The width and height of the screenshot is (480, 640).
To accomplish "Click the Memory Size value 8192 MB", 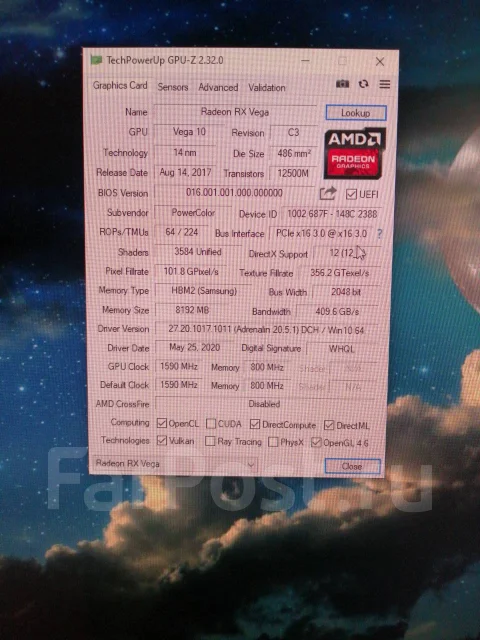I will pyautogui.click(x=192, y=310).
